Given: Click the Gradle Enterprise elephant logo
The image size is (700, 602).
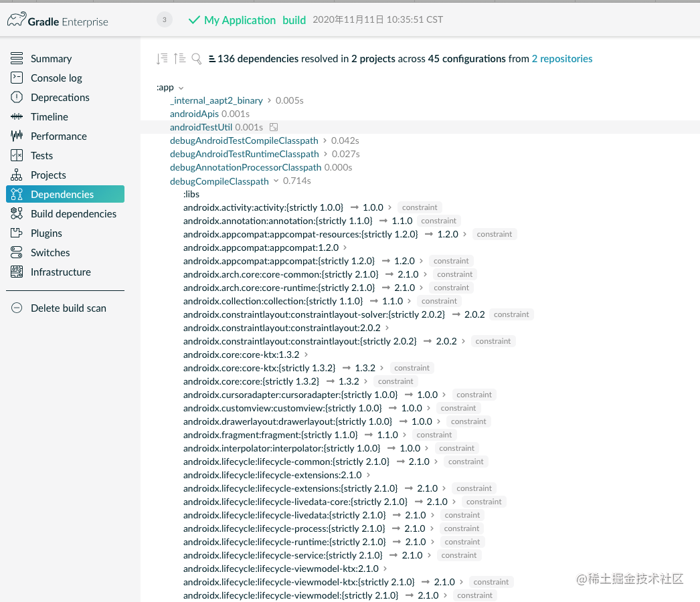Looking at the screenshot, I should click(x=17, y=19).
